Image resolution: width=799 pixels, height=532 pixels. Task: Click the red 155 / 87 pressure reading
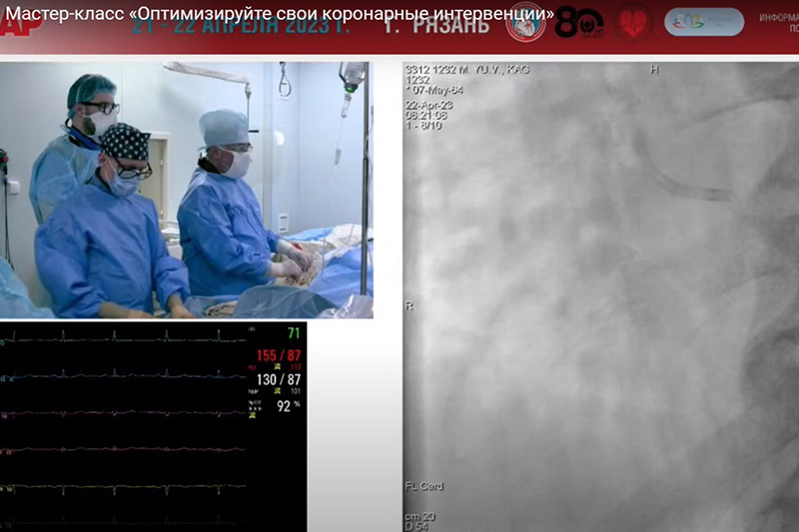[x=279, y=355]
